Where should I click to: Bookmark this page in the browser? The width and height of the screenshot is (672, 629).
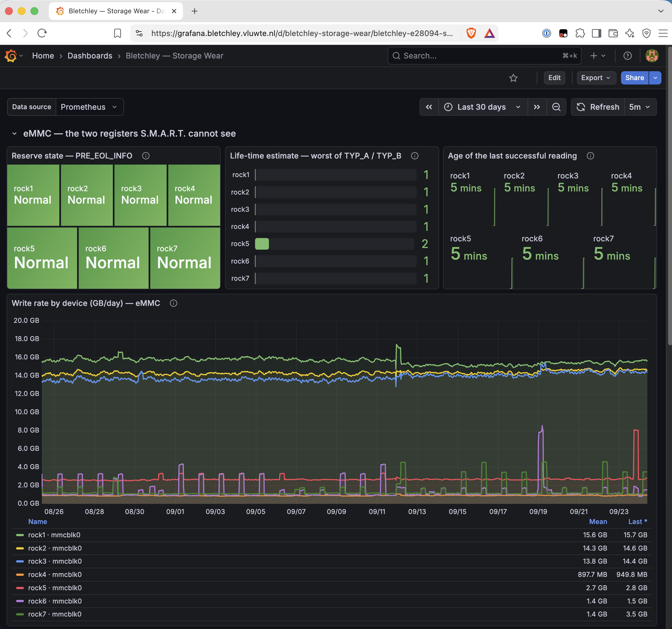coord(117,33)
